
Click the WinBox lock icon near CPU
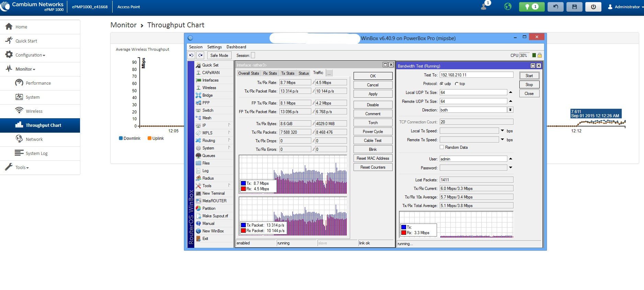540,55
